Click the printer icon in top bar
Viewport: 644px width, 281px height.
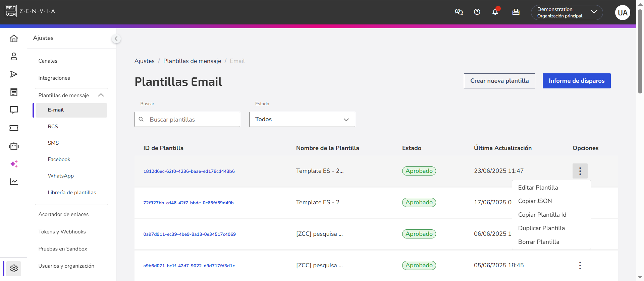tap(516, 12)
